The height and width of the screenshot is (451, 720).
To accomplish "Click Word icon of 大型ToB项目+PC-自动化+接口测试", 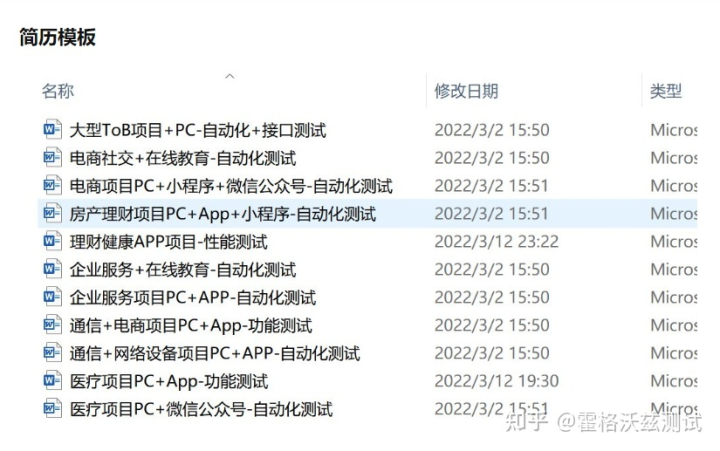I will 52,130.
